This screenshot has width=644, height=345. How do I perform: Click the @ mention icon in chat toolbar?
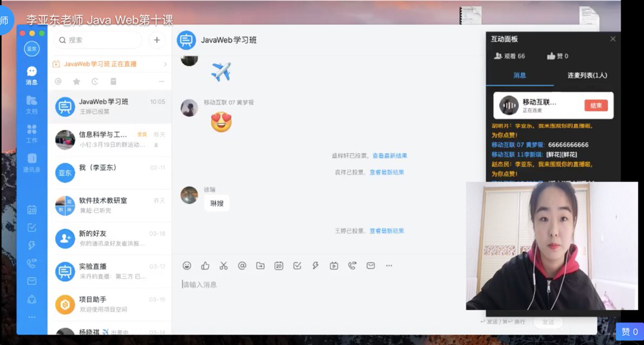[x=242, y=265]
